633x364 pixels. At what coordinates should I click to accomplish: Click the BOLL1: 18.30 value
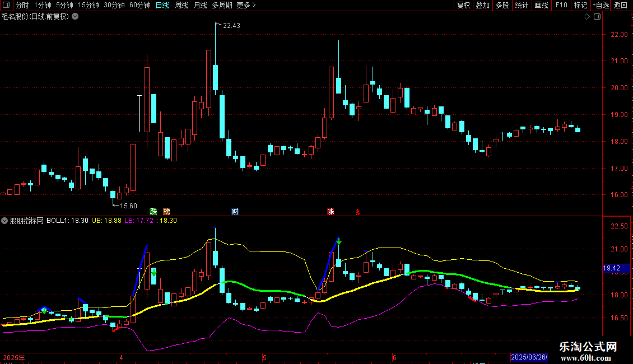pyautogui.click(x=67, y=221)
